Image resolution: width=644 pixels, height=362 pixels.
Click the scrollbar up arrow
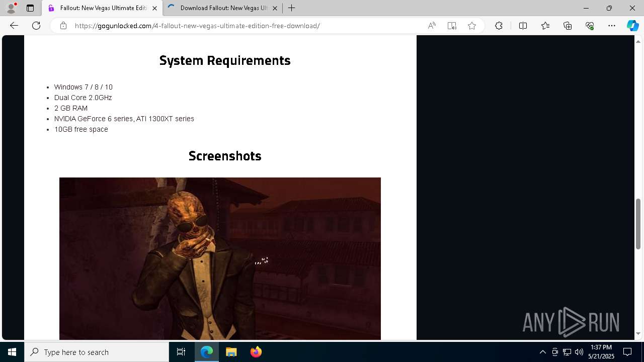(x=638, y=41)
